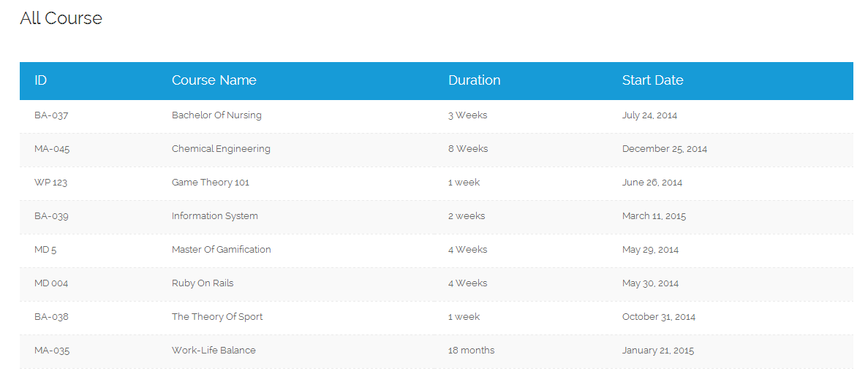
Task: Select the Game Theory 101 course
Action: (211, 183)
